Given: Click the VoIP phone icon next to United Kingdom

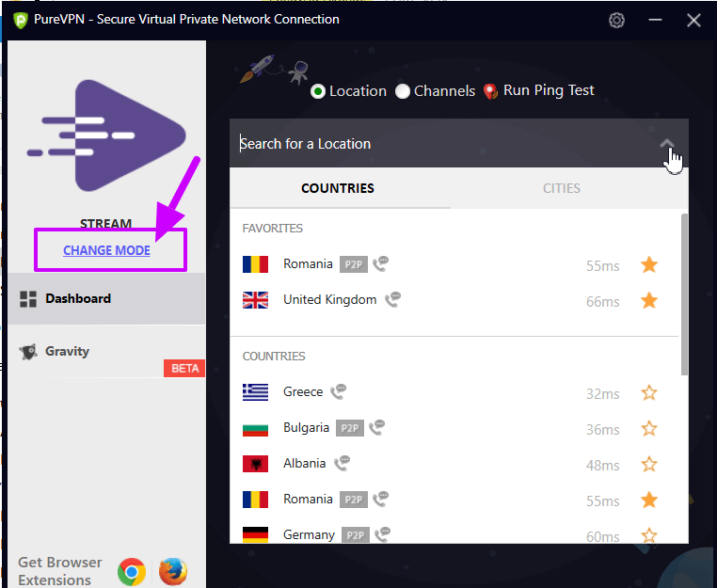Looking at the screenshot, I should click(x=392, y=300).
